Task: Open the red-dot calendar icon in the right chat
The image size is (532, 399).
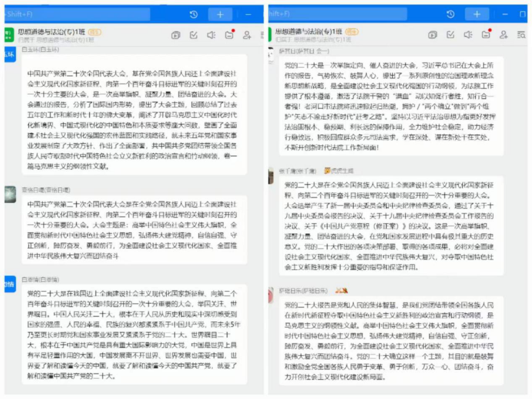Action: pyautogui.click(x=486, y=35)
